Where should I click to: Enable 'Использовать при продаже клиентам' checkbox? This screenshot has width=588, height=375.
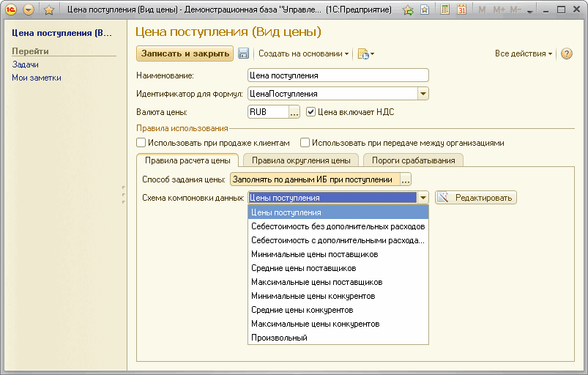[x=141, y=143]
